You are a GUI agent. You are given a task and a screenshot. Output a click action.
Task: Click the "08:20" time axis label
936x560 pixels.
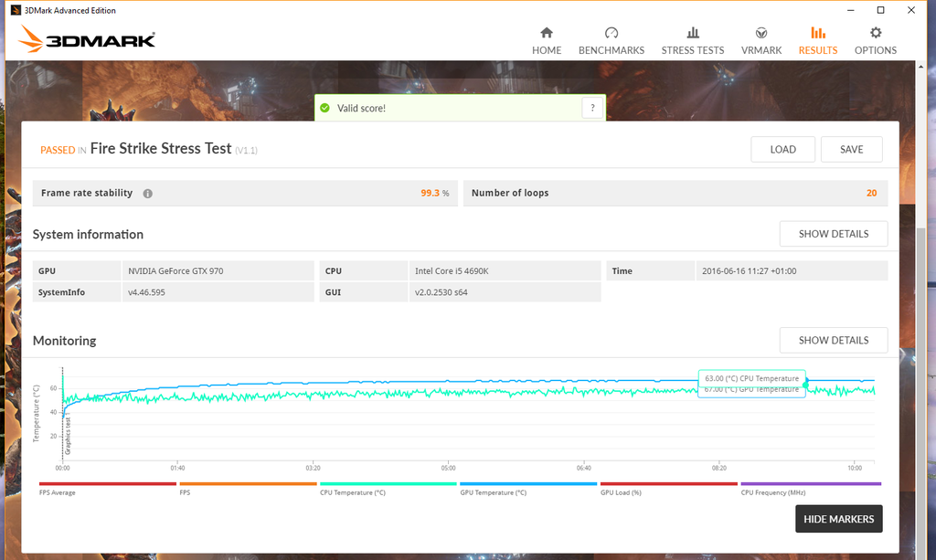click(719, 468)
